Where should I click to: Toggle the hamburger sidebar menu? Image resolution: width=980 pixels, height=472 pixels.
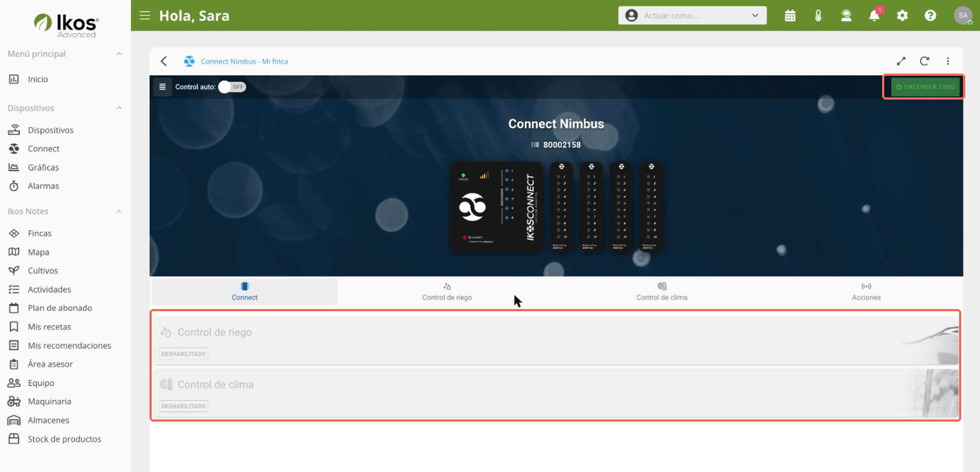[145, 15]
